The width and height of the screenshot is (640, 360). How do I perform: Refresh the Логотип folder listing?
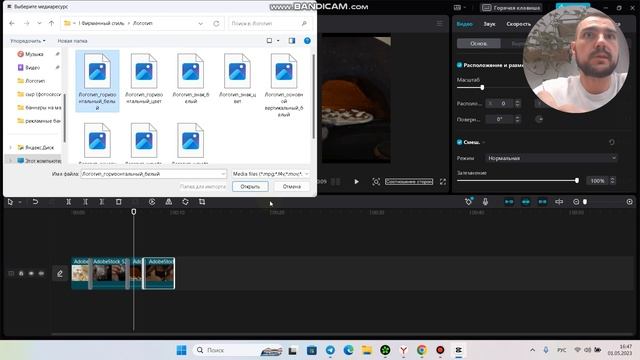click(216, 24)
